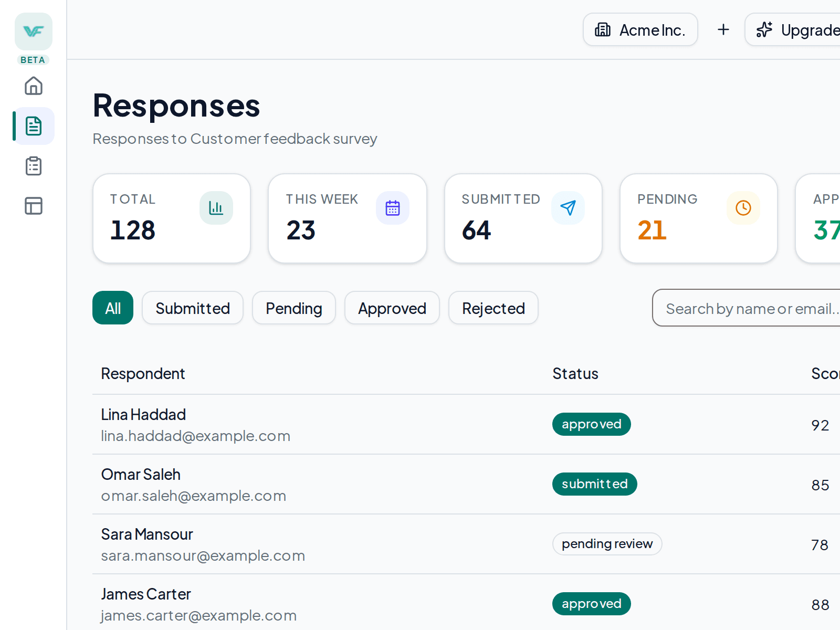
Task: Open the Home icon in the sidebar
Action: (34, 86)
